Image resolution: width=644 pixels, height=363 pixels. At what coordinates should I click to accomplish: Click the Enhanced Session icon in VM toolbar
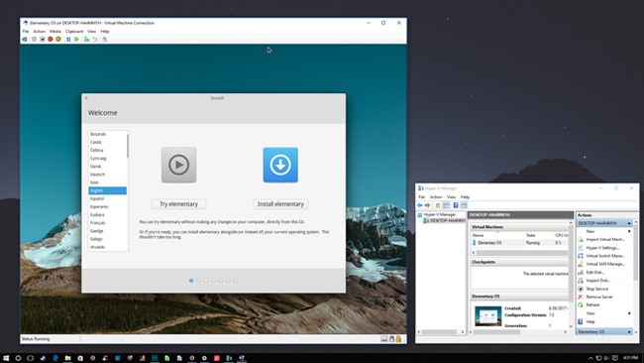point(105,39)
